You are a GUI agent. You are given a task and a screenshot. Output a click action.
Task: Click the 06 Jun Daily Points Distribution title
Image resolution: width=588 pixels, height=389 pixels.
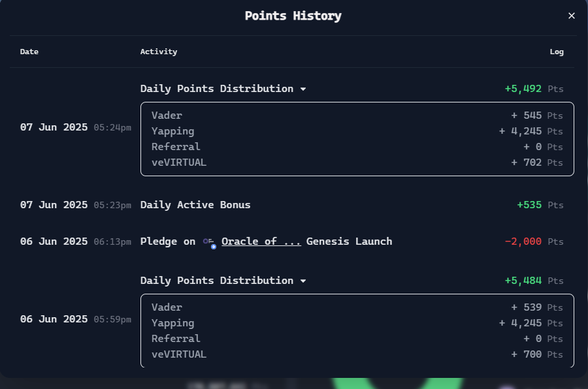tap(217, 281)
